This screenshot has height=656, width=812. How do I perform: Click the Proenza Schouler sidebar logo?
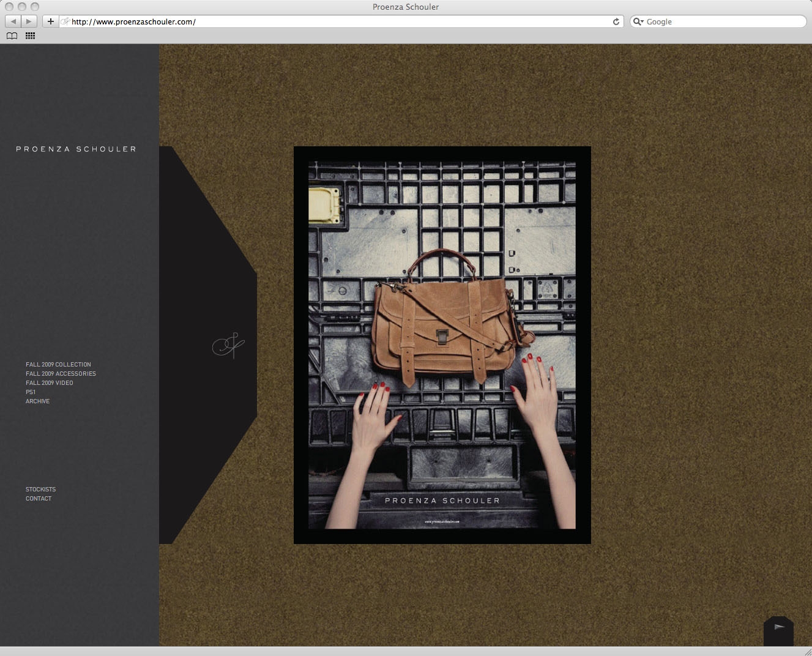click(x=76, y=149)
